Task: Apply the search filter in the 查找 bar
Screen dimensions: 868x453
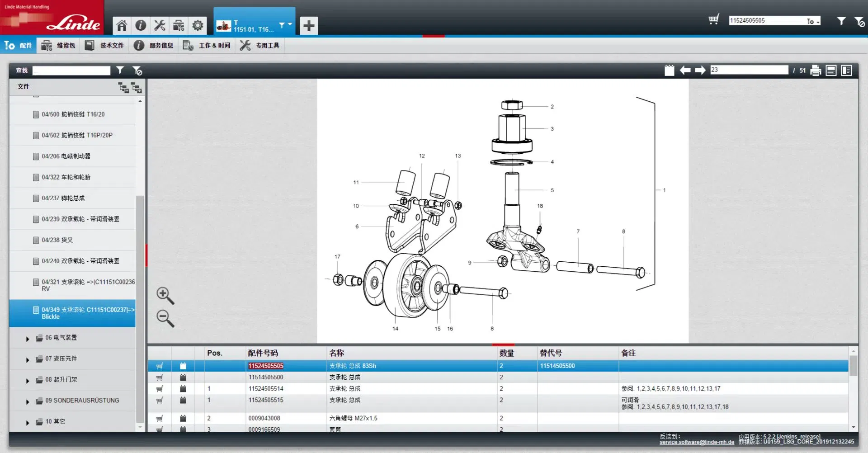Action: coord(120,70)
